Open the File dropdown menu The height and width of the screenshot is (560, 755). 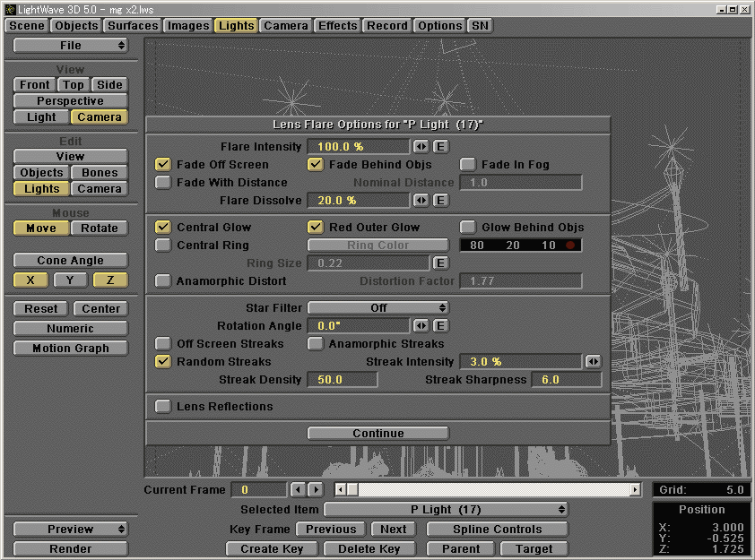[70, 45]
